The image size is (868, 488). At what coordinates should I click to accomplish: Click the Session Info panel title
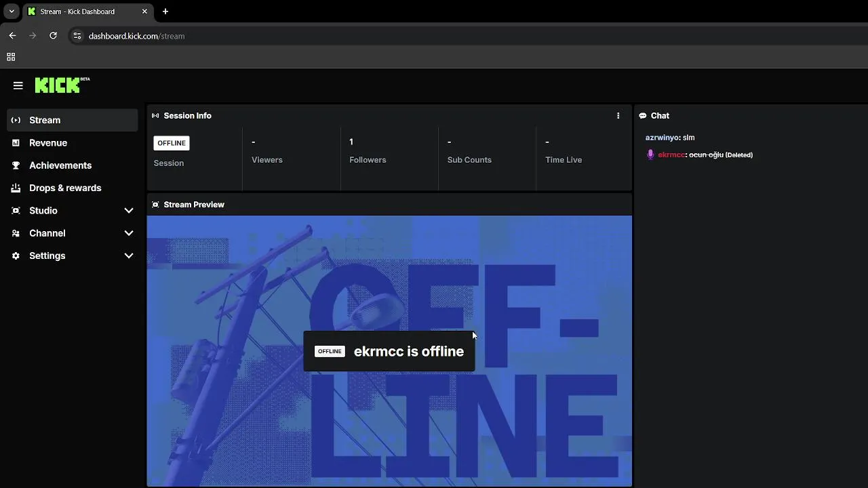coord(188,116)
